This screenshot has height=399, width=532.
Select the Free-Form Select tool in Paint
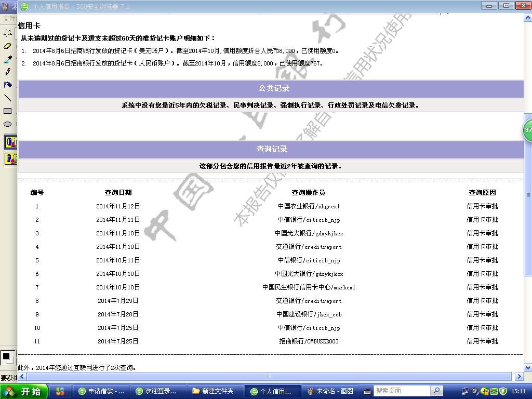click(x=7, y=33)
